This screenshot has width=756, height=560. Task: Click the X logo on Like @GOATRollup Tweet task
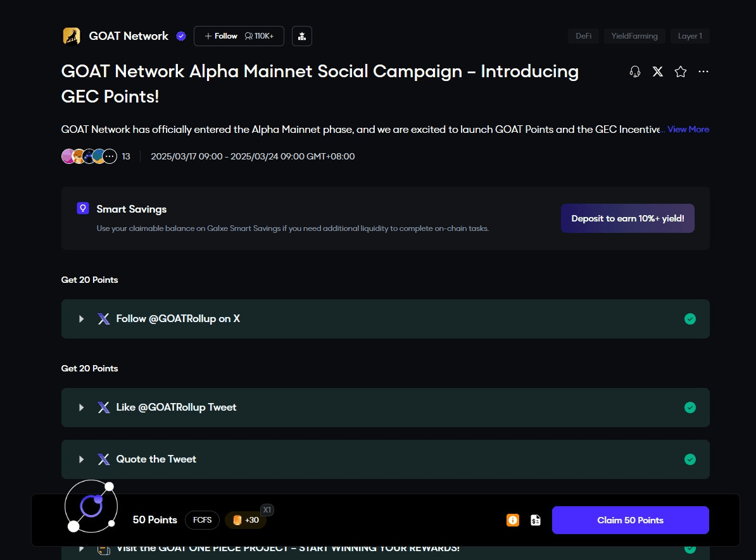click(104, 408)
